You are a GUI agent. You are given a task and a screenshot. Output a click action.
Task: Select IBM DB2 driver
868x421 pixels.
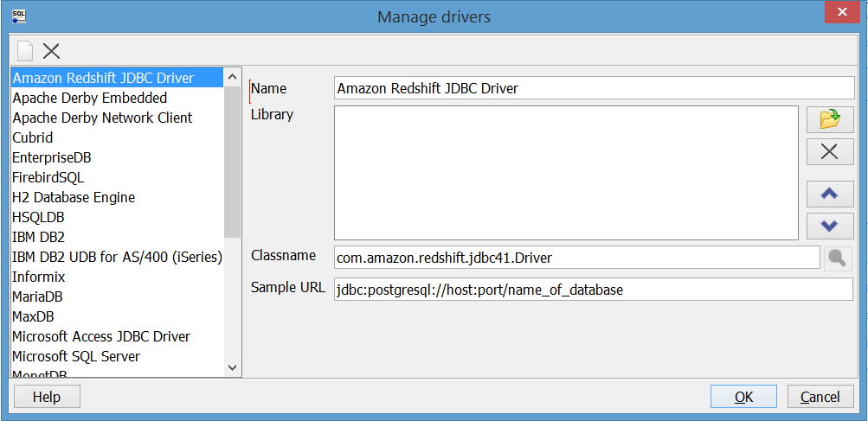(x=117, y=238)
